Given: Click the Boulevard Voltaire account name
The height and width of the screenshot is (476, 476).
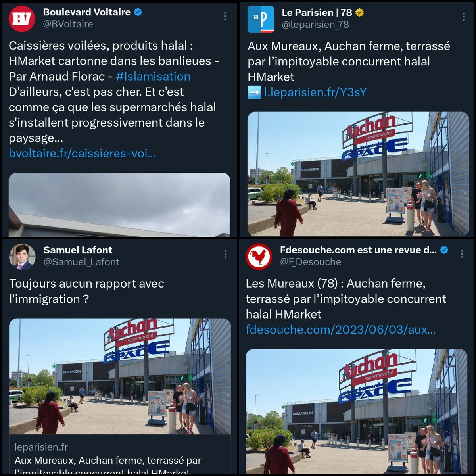Looking at the screenshot, I should 87,12.
